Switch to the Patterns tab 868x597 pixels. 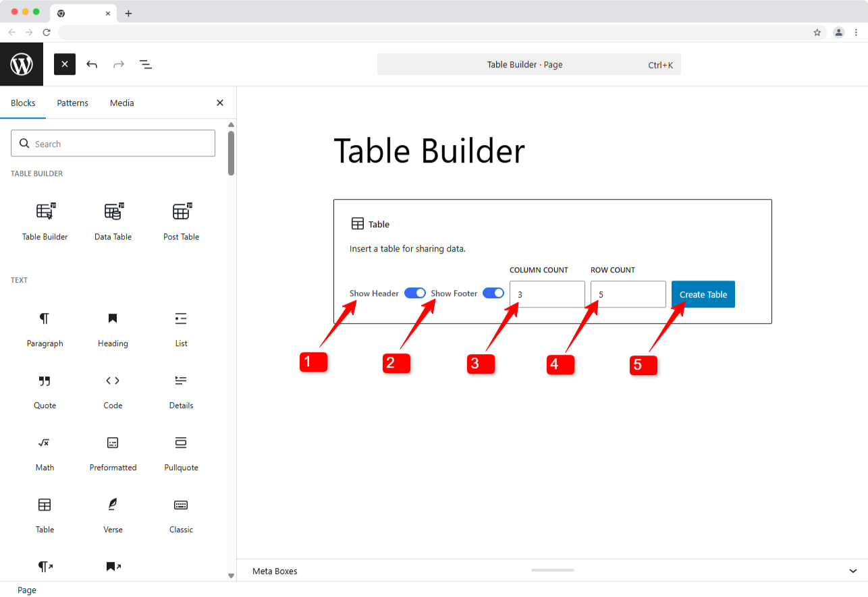(72, 103)
